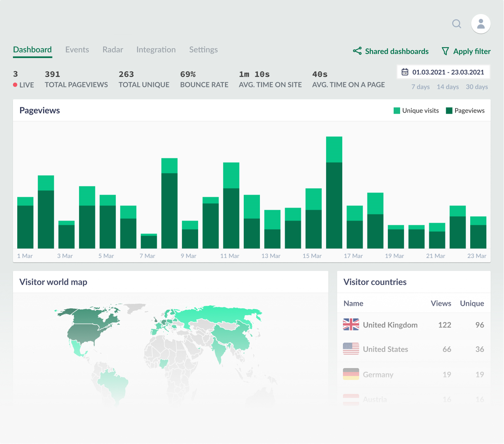
Task: Sort countries by Unique column header
Action: click(472, 303)
